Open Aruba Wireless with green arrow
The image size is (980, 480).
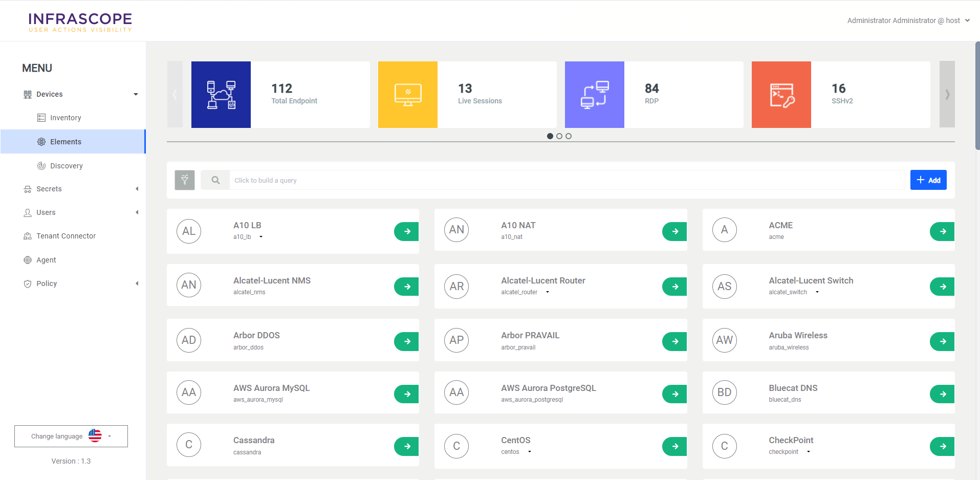[943, 341]
